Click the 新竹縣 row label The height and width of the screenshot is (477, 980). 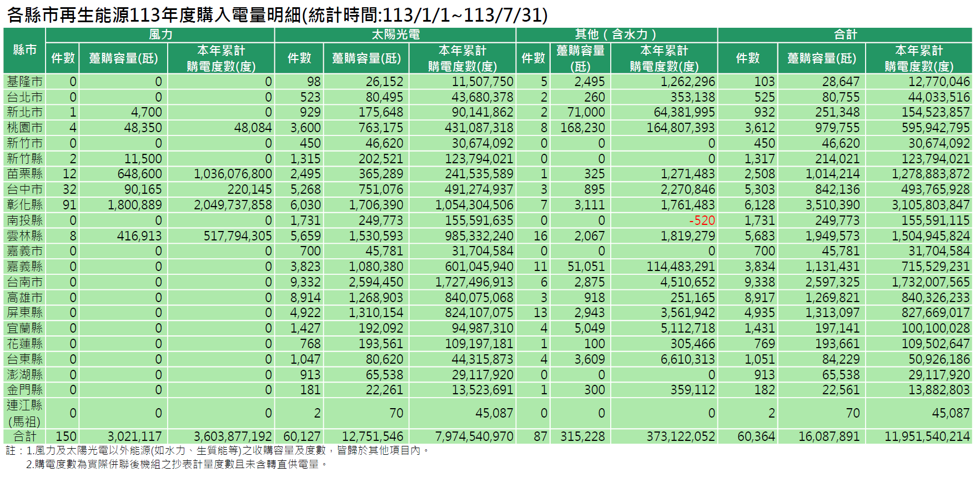24,159
